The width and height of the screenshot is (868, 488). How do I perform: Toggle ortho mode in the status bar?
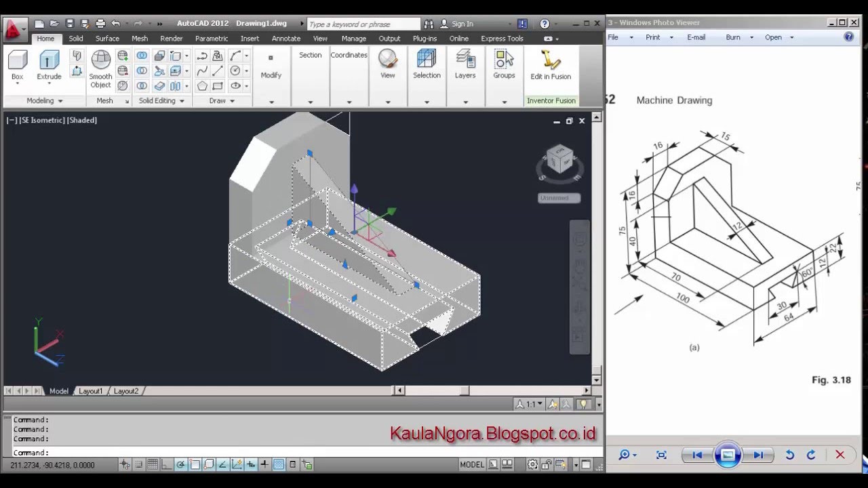tap(167, 465)
